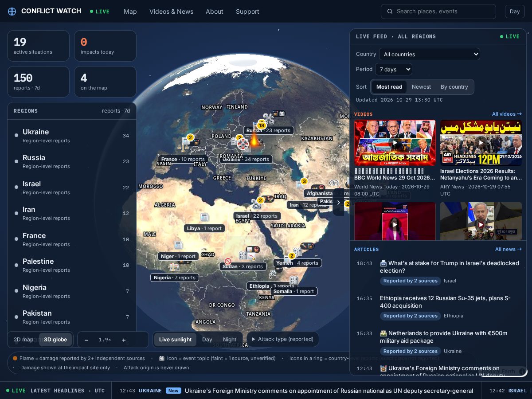Viewport: 532px width, 399px height.
Task: Sort the feed By country
Action: coord(454,87)
